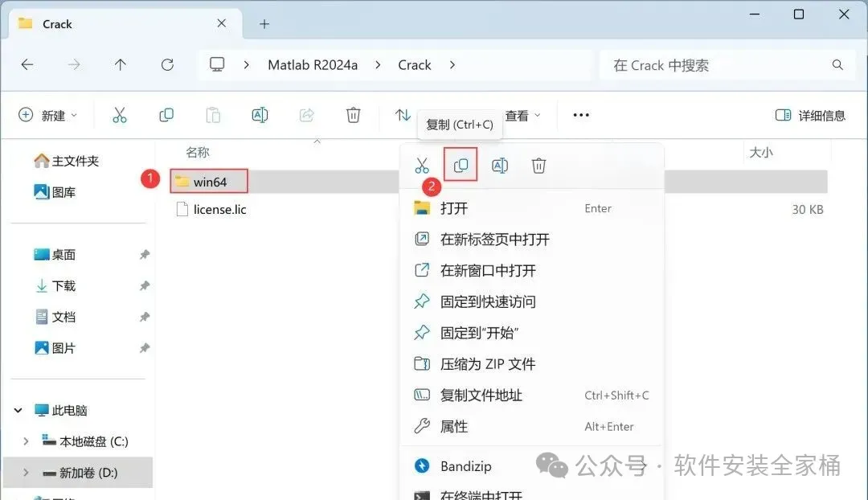
Task: Open a new tab with the plus button
Action: tap(264, 24)
